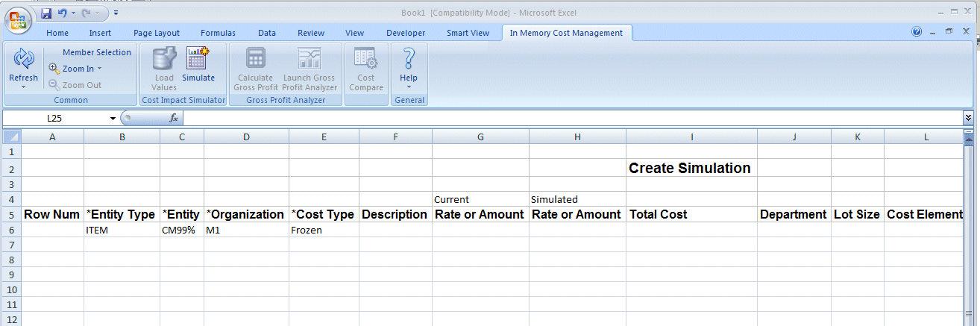Open the View tab
The image size is (980, 326).
[355, 33]
